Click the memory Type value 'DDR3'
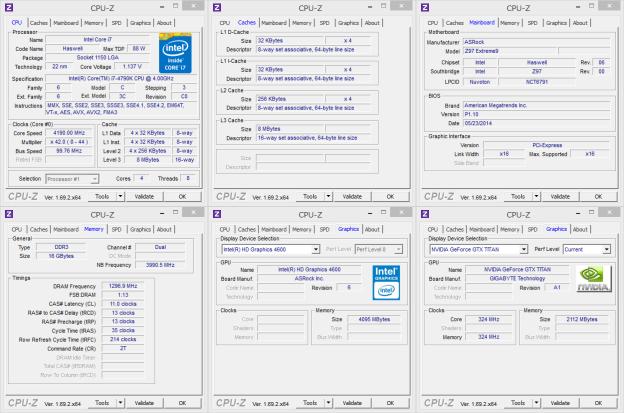Screen dimensions: 624x413 (x=61, y=247)
